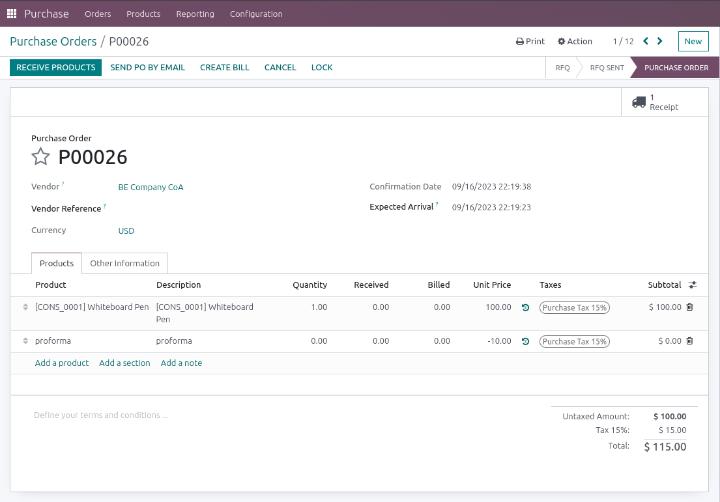Viewport: 720px width, 502px height.
Task: Select the RFQ status stage
Action: click(562, 68)
